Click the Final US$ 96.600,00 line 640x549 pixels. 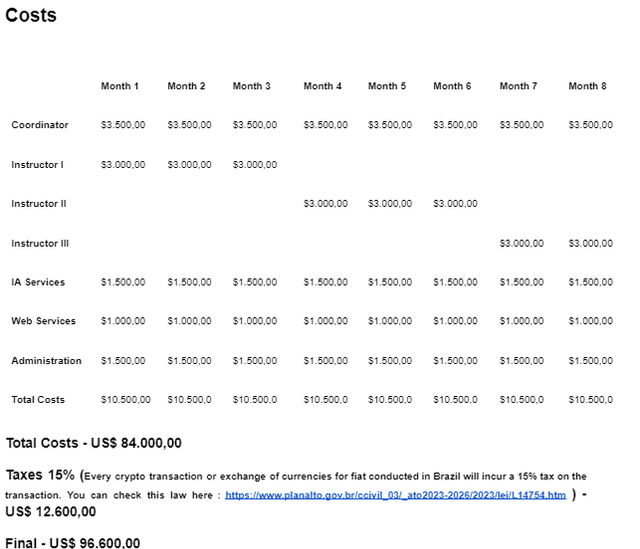pos(73,543)
